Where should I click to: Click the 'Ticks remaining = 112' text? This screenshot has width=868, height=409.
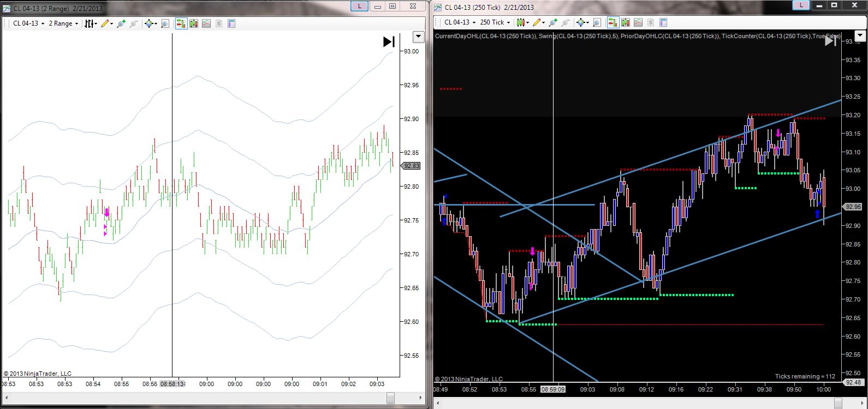pos(805,376)
